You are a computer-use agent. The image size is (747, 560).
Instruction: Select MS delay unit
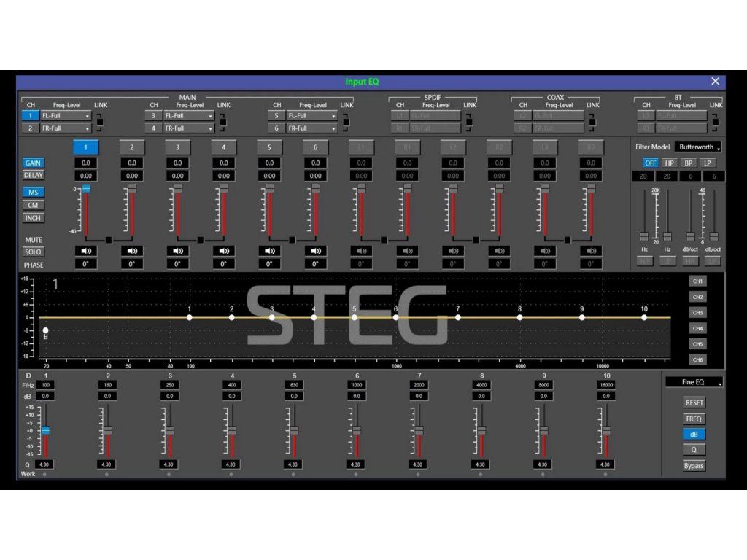click(x=33, y=192)
